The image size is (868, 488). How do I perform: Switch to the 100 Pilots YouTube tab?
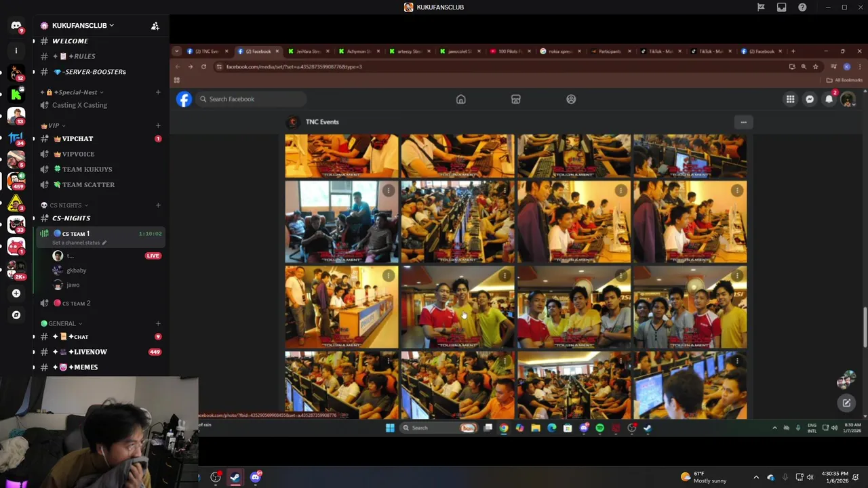coord(510,52)
